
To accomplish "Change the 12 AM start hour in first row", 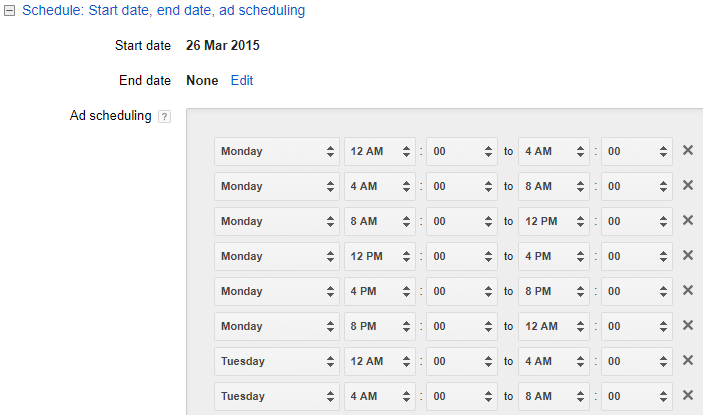I will click(380, 151).
